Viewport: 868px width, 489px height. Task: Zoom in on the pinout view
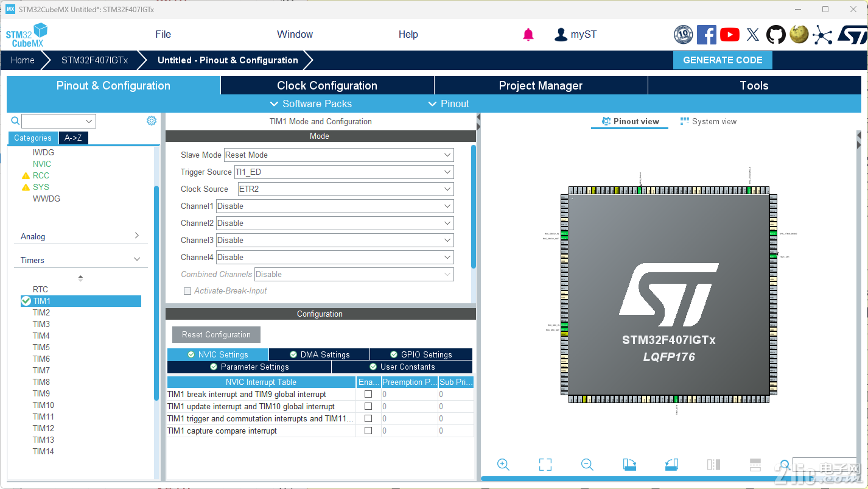(503, 465)
